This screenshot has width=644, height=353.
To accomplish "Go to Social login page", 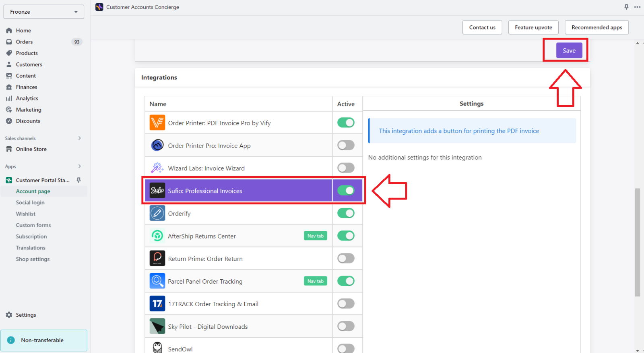I will 30,203.
